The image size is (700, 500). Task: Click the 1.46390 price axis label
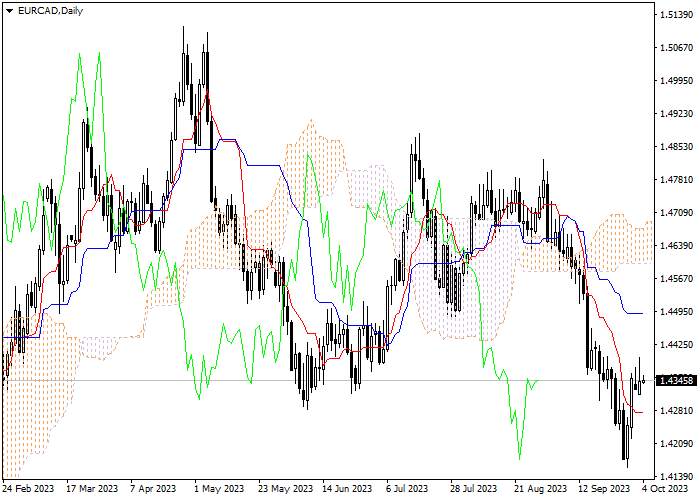(x=677, y=246)
